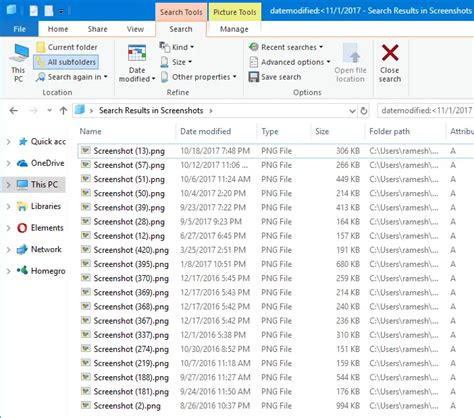This screenshot has width=474, height=418.
Task: Click Screenshot (39).png file icon
Action: (x=86, y=207)
